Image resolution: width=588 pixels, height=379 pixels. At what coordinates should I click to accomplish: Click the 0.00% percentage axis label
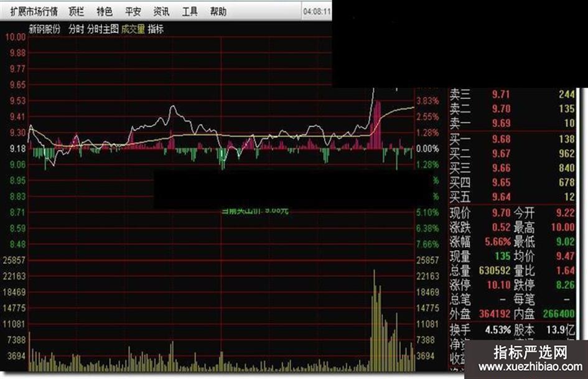click(427, 149)
